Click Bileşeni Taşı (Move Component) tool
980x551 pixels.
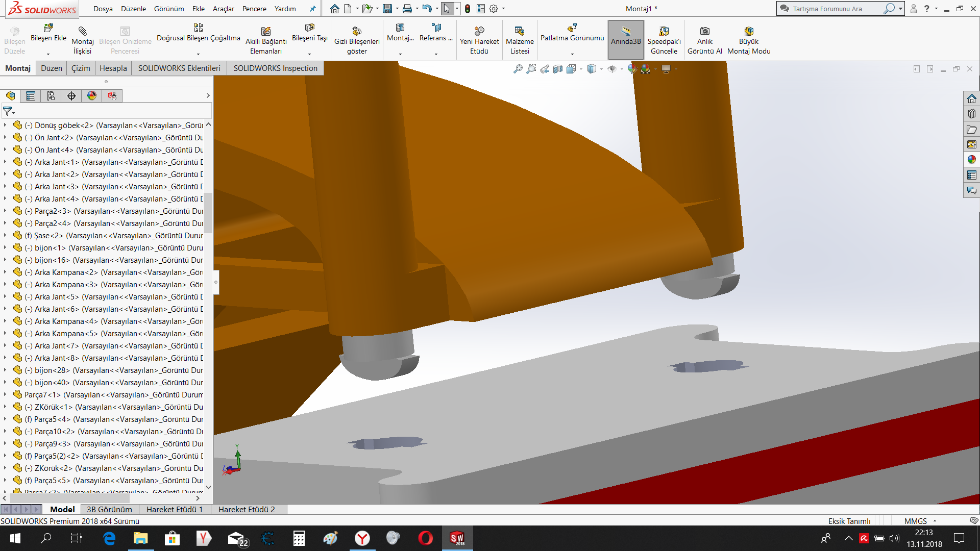[310, 33]
